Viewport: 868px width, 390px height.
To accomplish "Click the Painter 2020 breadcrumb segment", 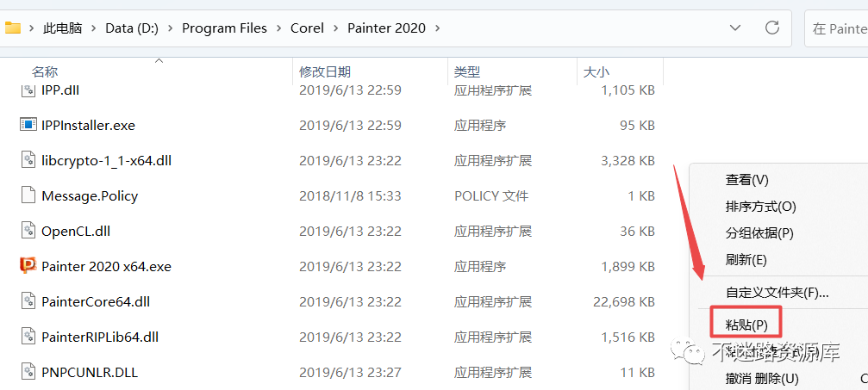I will pyautogui.click(x=387, y=28).
